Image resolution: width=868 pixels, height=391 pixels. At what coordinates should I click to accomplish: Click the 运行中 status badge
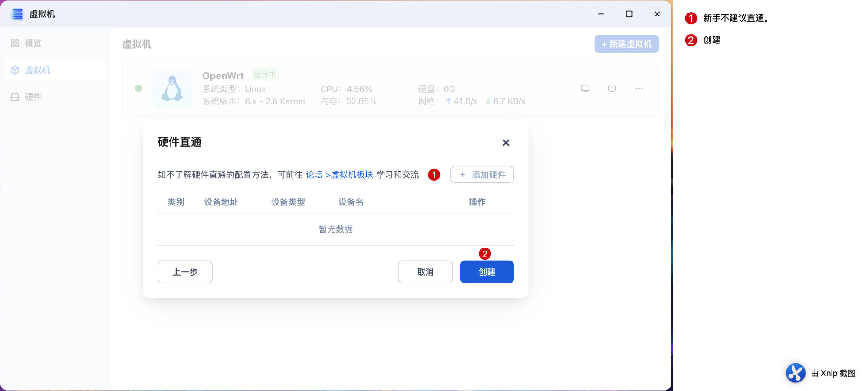click(265, 75)
